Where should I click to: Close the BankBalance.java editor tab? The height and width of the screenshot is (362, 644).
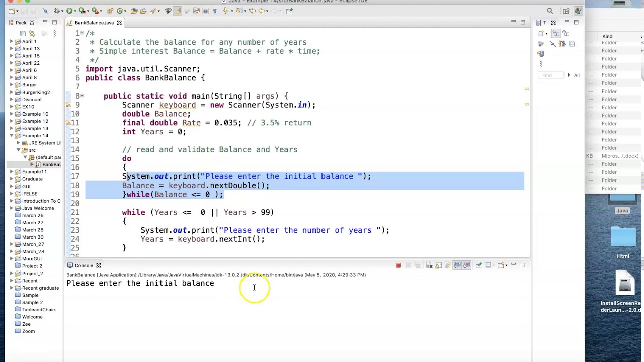coord(119,23)
